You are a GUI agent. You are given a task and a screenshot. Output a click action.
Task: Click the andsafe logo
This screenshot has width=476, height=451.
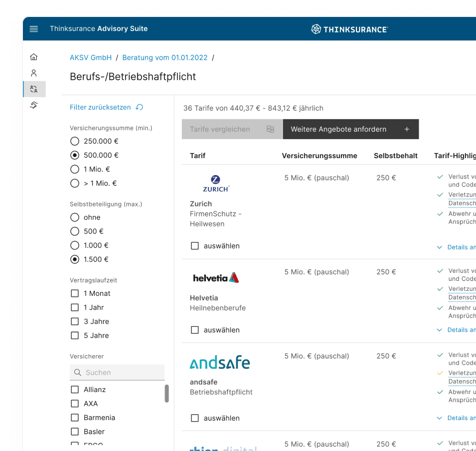220,362
